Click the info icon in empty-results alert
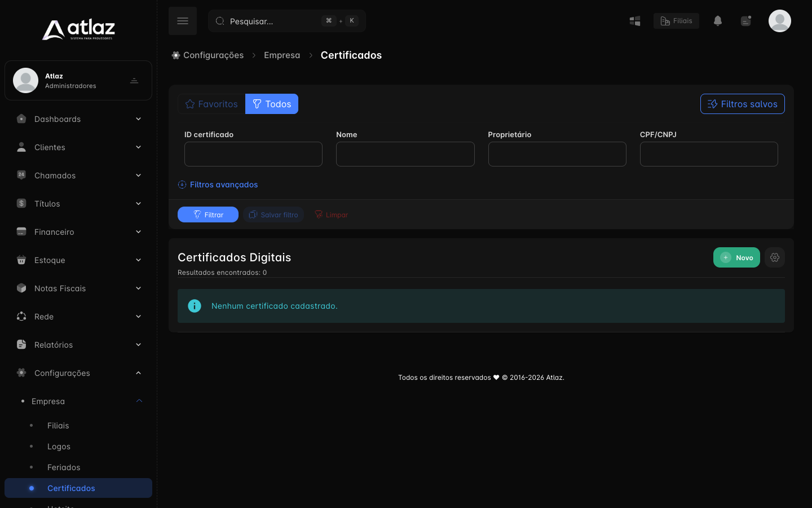Viewport: 812px width, 508px height. tap(195, 306)
